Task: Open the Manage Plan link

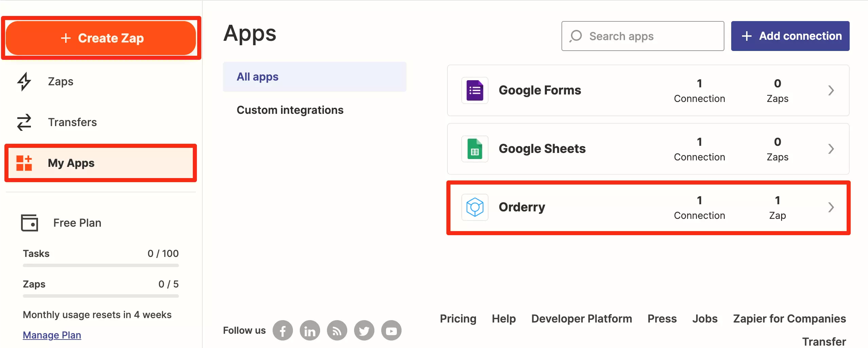Action: pyautogui.click(x=52, y=335)
